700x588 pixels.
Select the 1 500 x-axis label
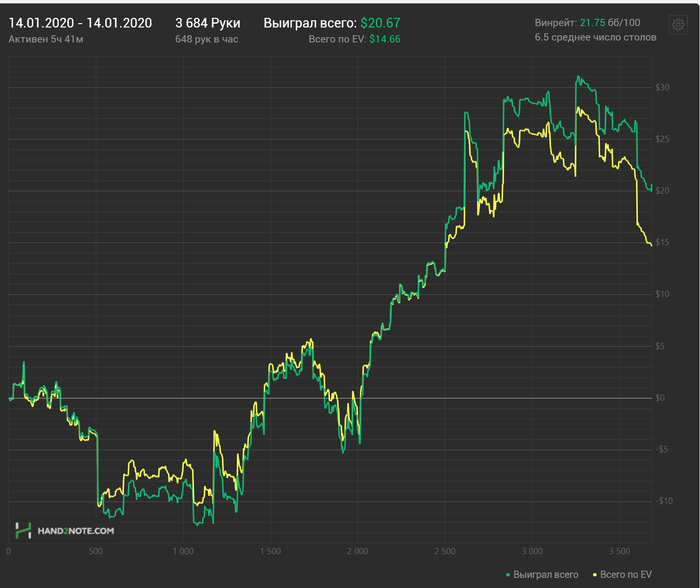(270, 551)
